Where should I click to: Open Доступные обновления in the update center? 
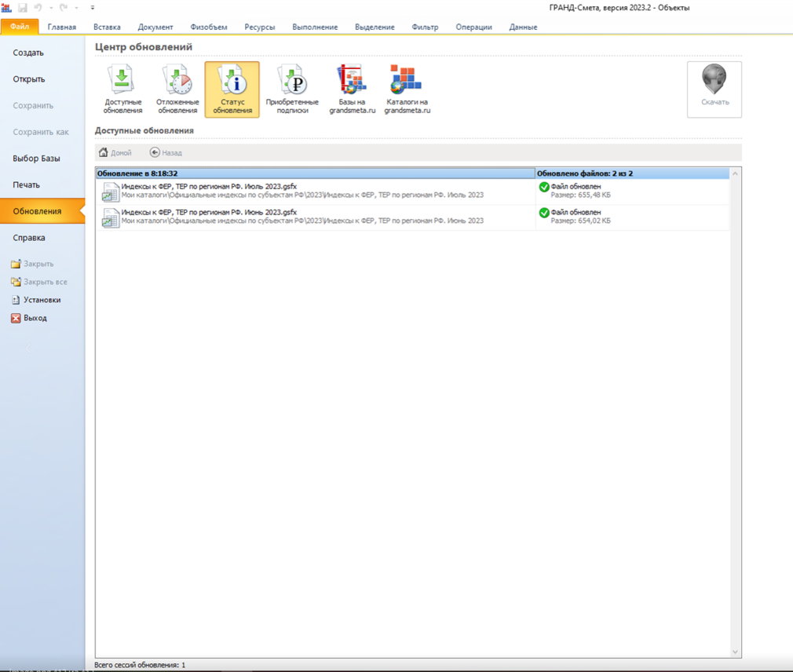tap(122, 89)
